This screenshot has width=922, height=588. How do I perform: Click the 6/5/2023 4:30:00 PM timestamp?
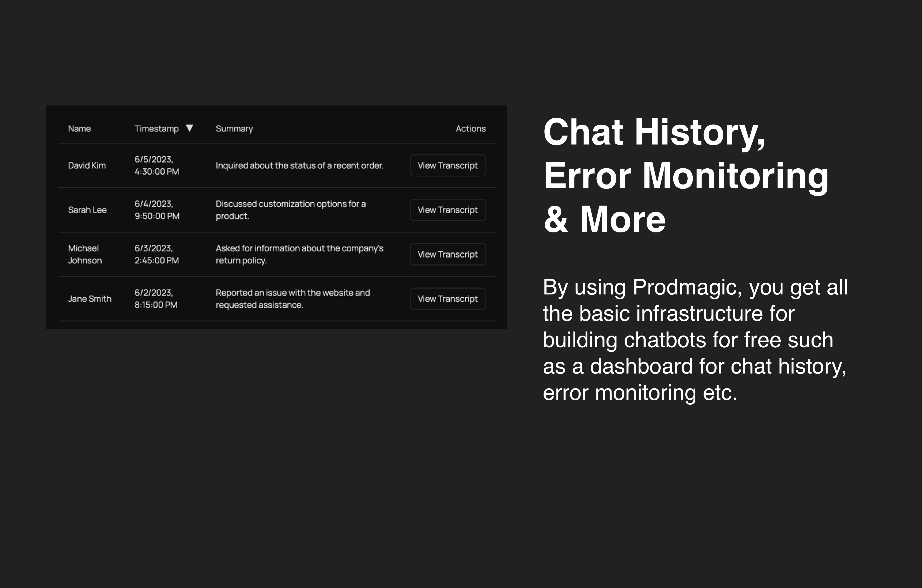(x=157, y=165)
